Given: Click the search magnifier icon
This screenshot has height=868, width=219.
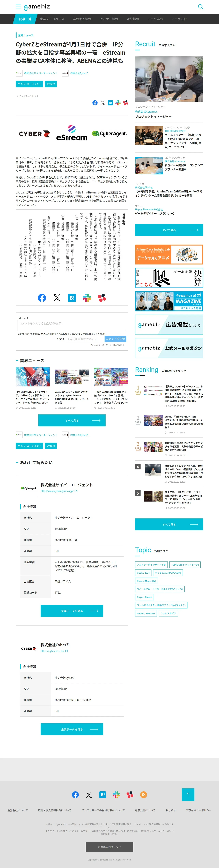Looking at the screenshot, I should pyautogui.click(x=201, y=7).
